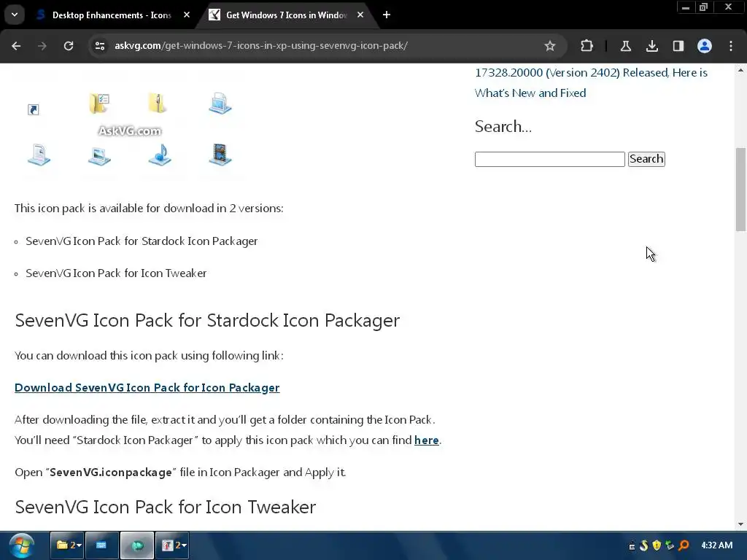The width and height of the screenshot is (747, 560).
Task: Click the S-shaped tray icon
Action: pos(644,545)
